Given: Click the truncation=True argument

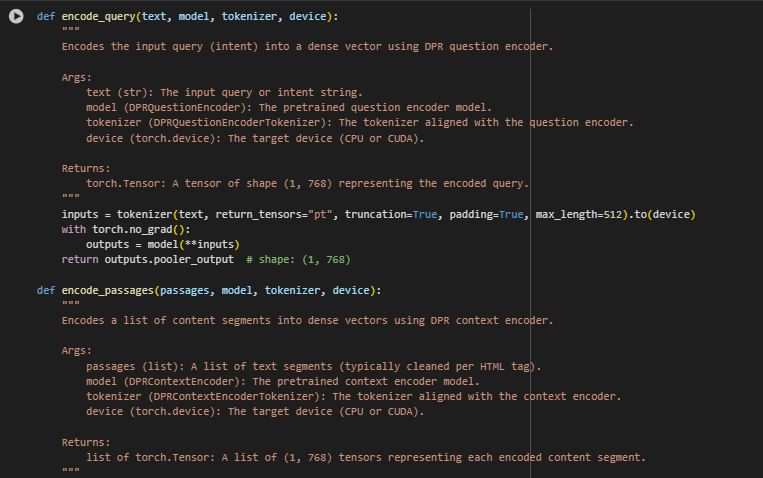Looking at the screenshot, I should tap(391, 214).
